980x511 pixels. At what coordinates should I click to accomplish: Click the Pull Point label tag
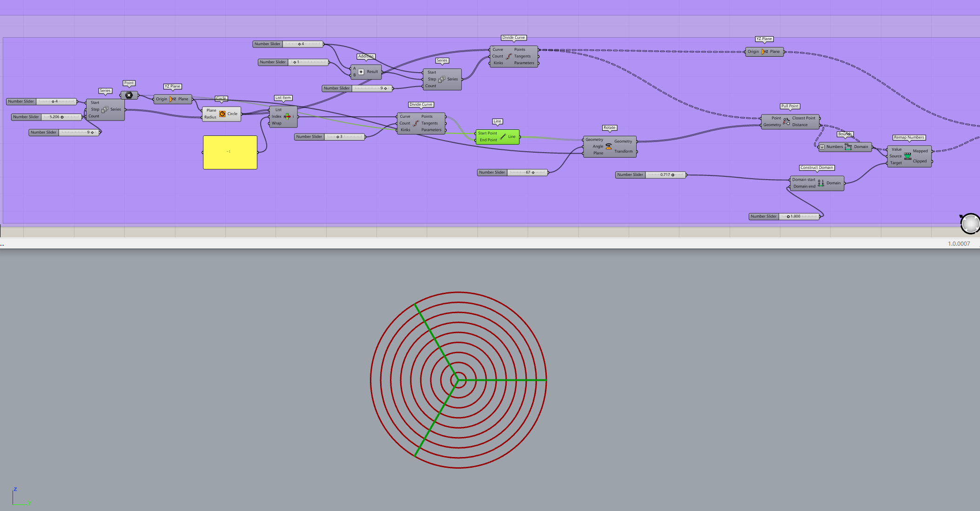790,106
